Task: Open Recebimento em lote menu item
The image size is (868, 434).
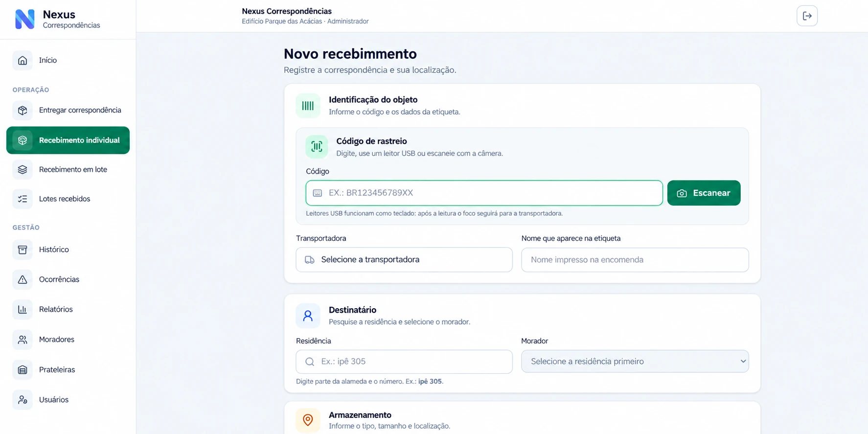Action: point(68,169)
